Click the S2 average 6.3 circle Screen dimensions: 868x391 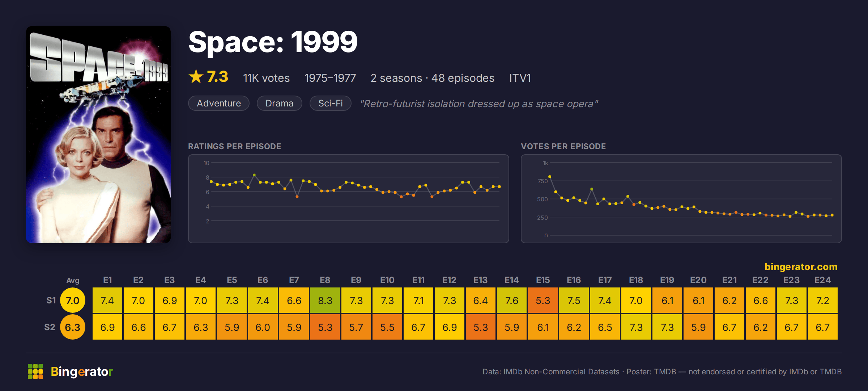point(73,327)
